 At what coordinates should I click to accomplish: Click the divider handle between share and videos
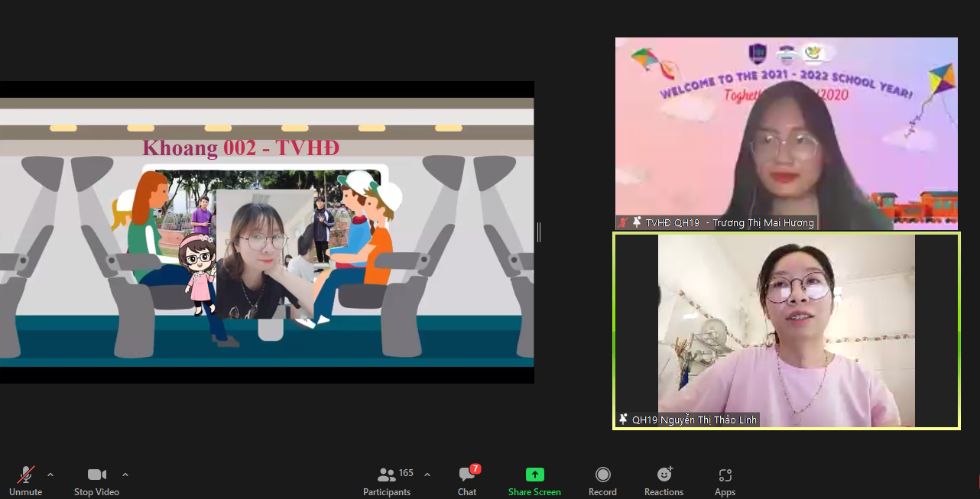tap(539, 232)
